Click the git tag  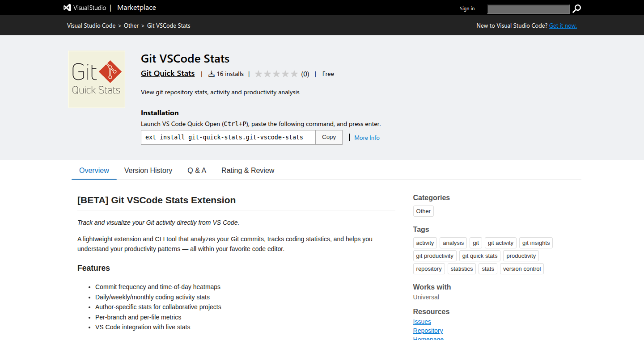(476, 243)
